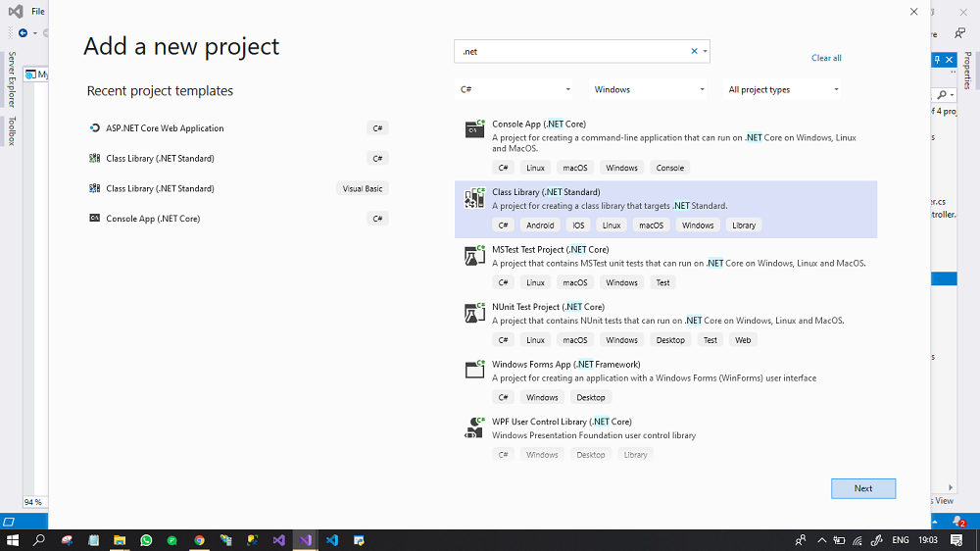
Task: Click the WhatsApp taskbar icon
Action: pyautogui.click(x=146, y=540)
